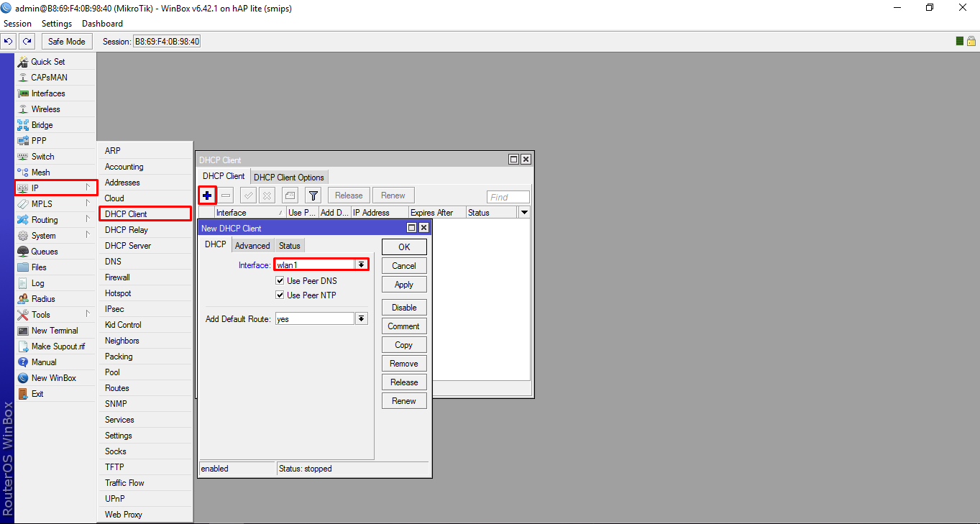
Task: Click the funnel filter icon in DHCP Client toolbar
Action: 313,196
